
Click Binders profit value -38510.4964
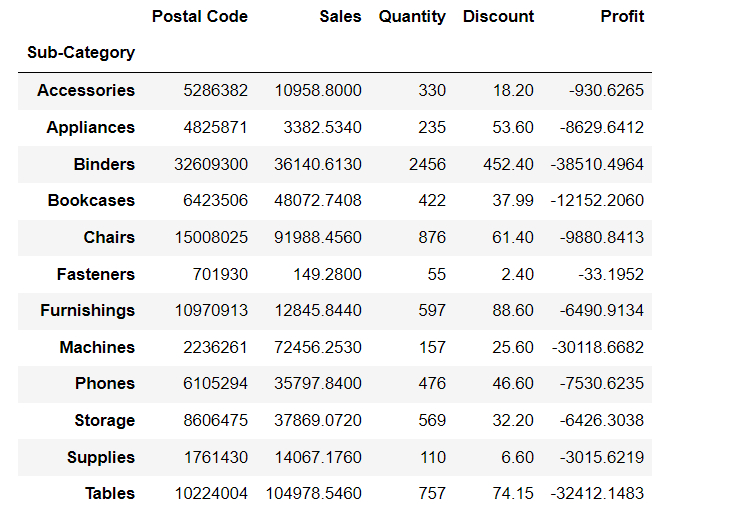tap(597, 164)
